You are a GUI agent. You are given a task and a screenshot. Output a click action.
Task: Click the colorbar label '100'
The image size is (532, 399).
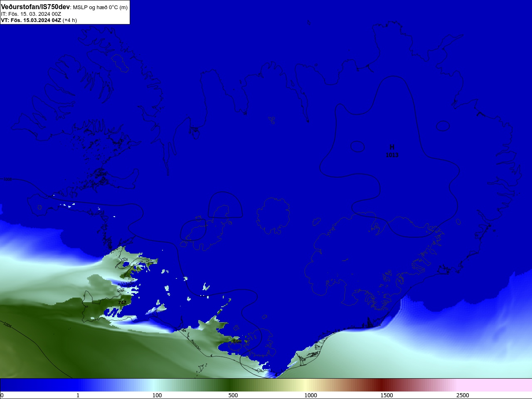[157, 395]
